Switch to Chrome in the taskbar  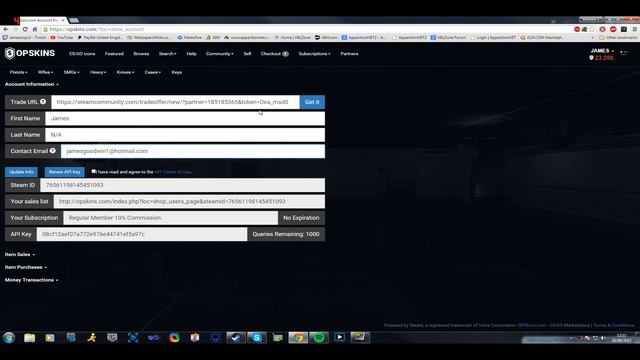click(298, 338)
